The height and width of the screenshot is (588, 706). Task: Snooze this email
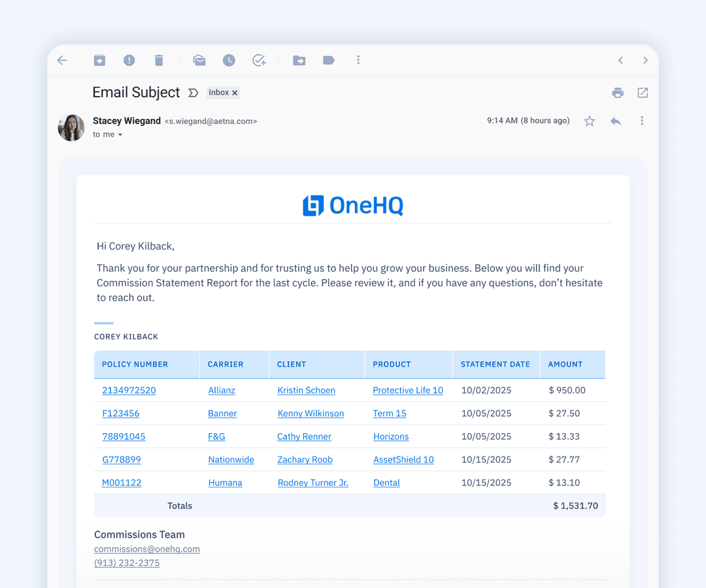pos(229,60)
